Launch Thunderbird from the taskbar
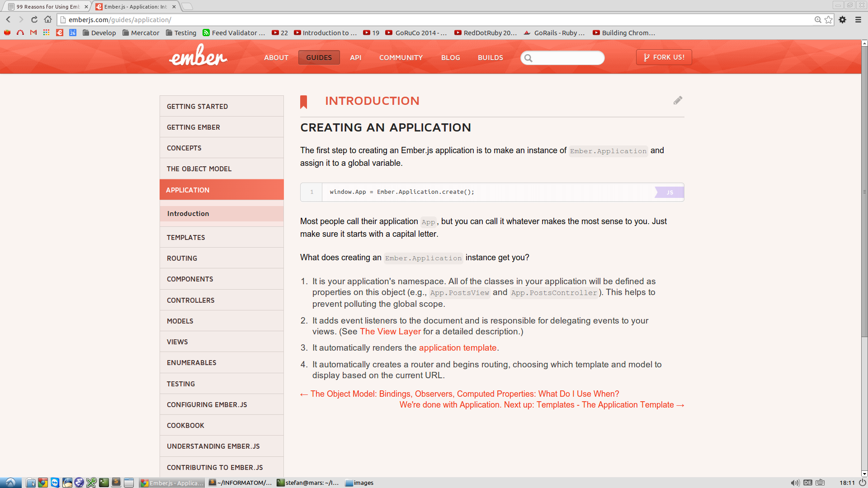The width and height of the screenshot is (868, 488). click(x=67, y=483)
